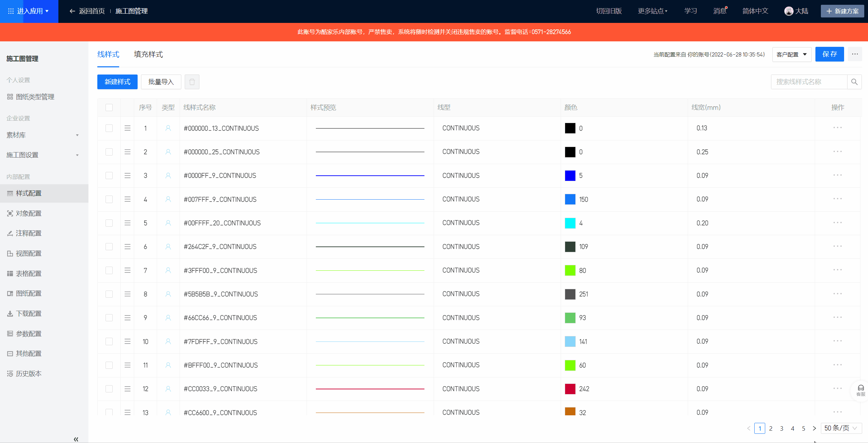Check the box for #0000FF_9_CONTINUOUS row
Viewport: 868px width, 443px height.
[109, 175]
